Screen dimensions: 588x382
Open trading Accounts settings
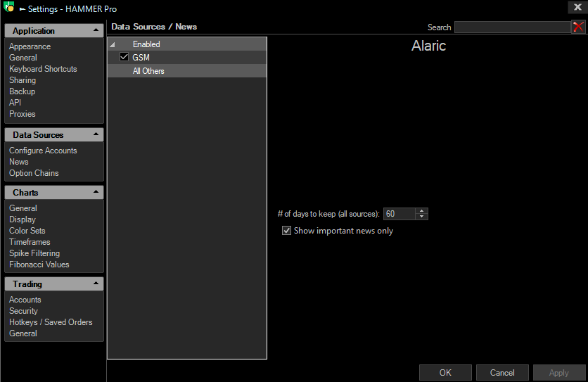(25, 300)
